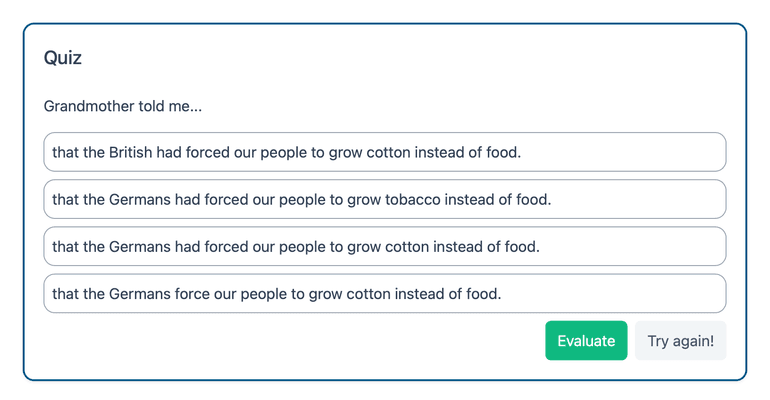
Task: Click the answer box directly below the prompt
Action: [385, 152]
